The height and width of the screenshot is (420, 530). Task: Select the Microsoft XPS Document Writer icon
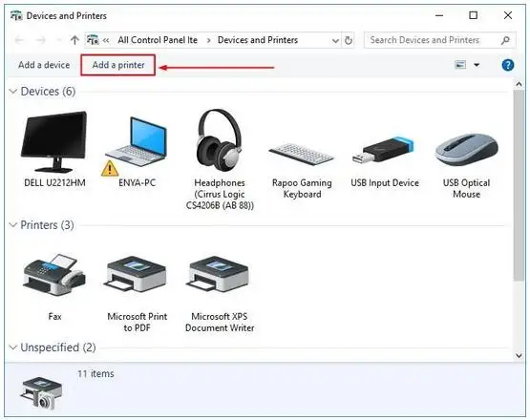219,274
